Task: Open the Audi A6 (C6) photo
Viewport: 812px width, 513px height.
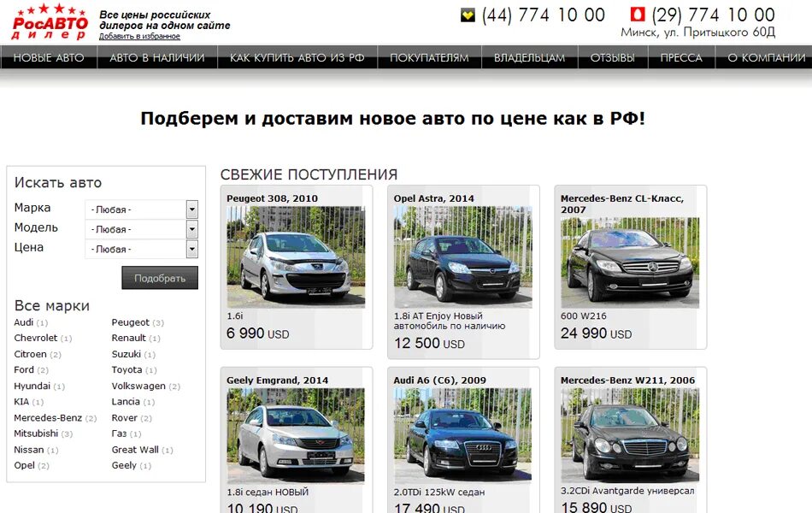Action: (x=462, y=436)
